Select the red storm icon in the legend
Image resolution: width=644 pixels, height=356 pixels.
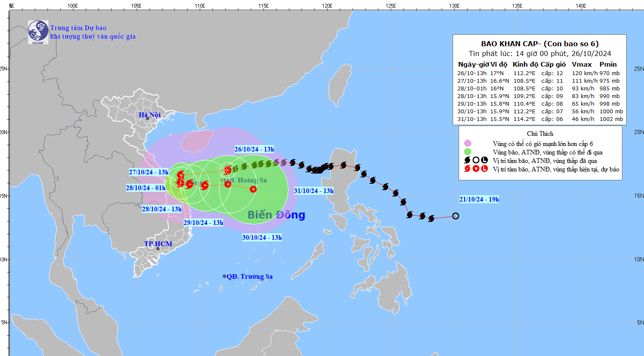468,169
